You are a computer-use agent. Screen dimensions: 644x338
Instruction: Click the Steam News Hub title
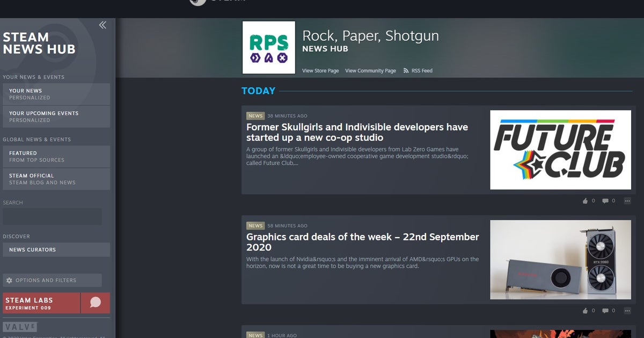39,43
